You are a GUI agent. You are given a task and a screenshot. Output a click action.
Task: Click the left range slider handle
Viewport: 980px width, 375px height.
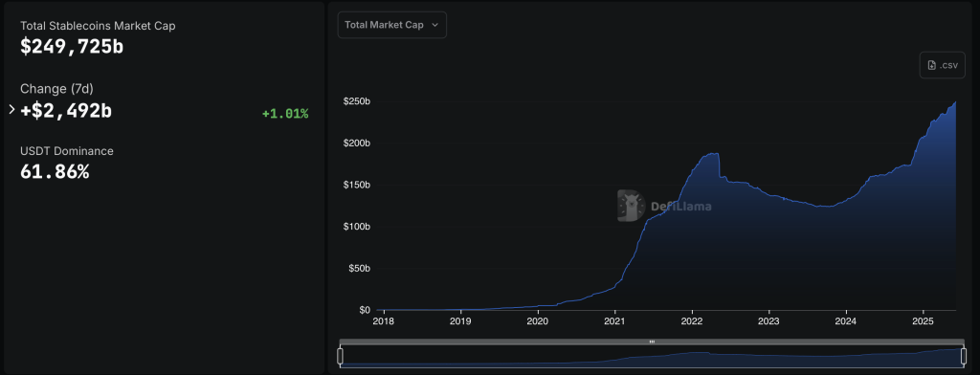click(340, 356)
